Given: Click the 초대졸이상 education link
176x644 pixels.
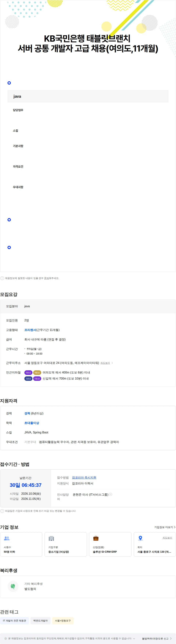Looking at the screenshot, I should point(32,423).
